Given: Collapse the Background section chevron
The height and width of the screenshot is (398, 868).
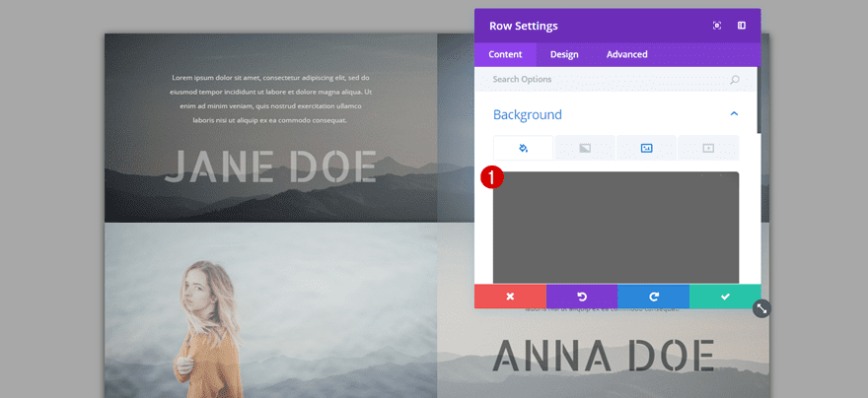Looking at the screenshot, I should click(734, 114).
